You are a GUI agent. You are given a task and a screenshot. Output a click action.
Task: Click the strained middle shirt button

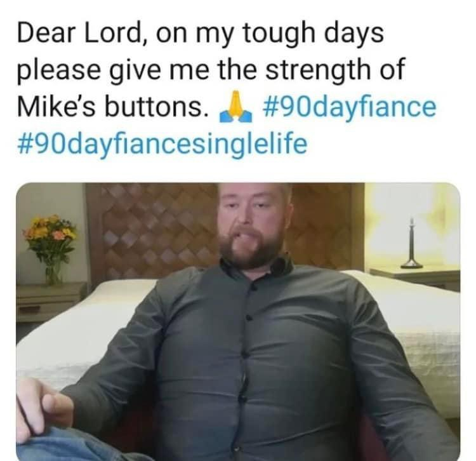pos(244,354)
